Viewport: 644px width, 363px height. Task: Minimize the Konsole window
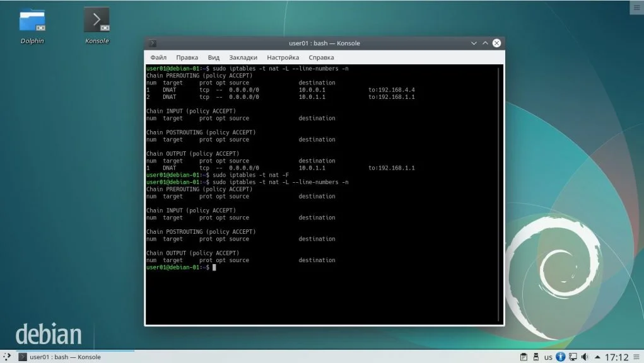[474, 43]
